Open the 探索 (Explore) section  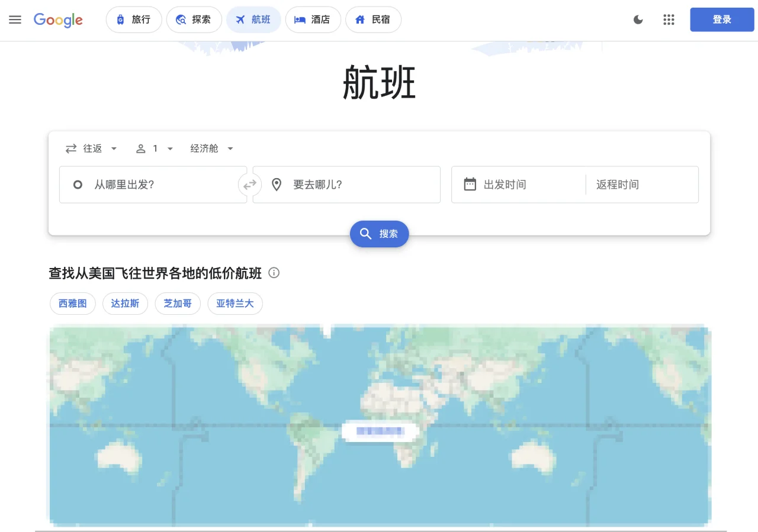pos(194,19)
